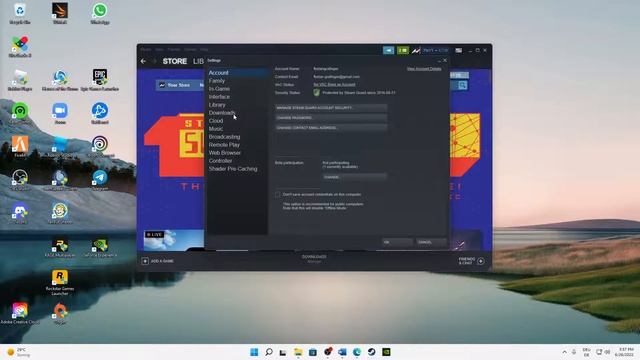Click the Your Store menu in store
The height and width of the screenshot is (360, 640).
pos(178,85)
